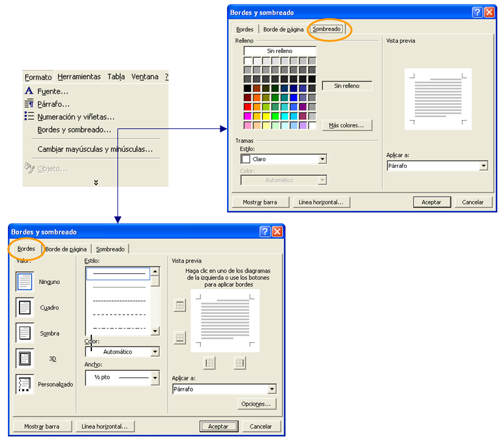
Task: Open Bordes y sombreado menu item
Action: [74, 130]
